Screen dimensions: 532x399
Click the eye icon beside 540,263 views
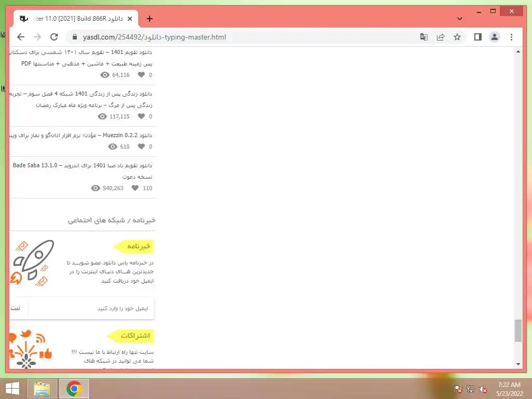coord(96,188)
